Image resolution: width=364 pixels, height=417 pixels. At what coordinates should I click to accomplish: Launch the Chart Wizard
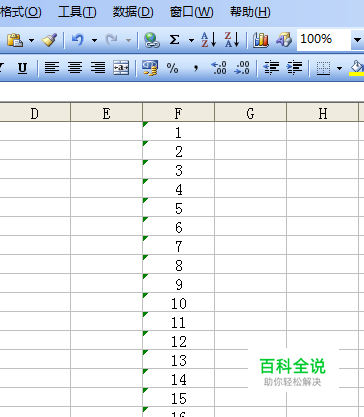261,40
